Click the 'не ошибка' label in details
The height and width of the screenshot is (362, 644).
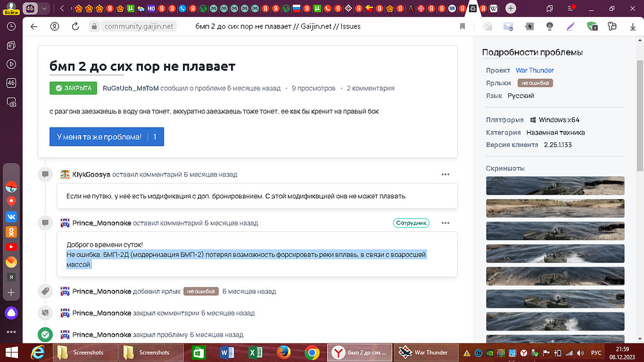[x=535, y=83]
